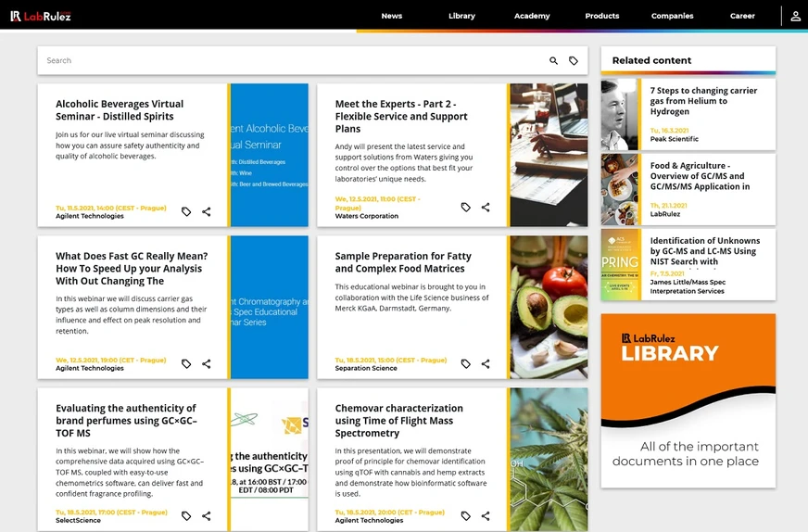The image size is (808, 532).
Task: Click the food plates thumbnail in Related content
Action: click(x=619, y=189)
